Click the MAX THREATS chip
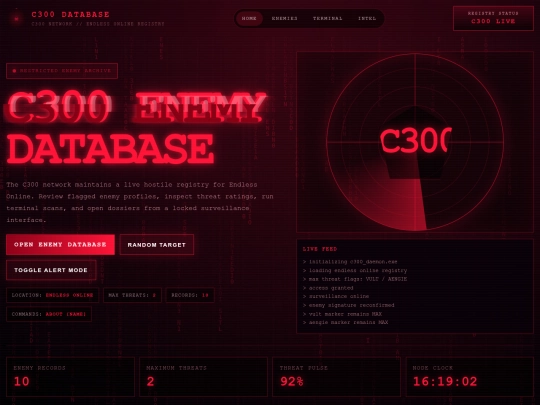The height and width of the screenshot is (405, 540). point(132,295)
